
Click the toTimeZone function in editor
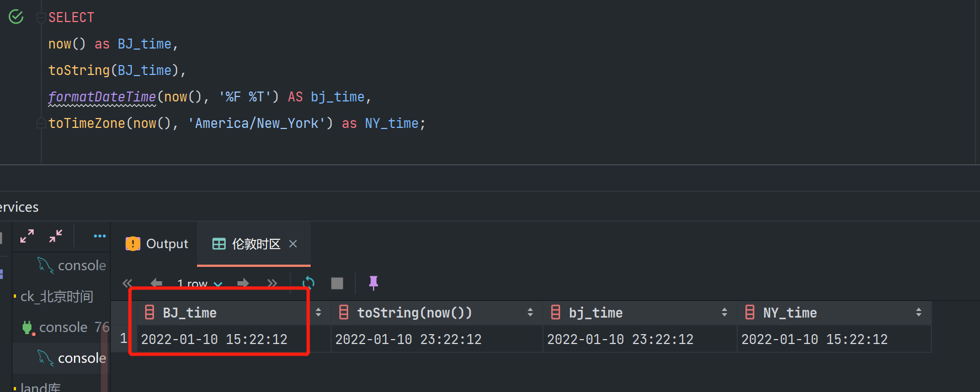click(x=87, y=123)
